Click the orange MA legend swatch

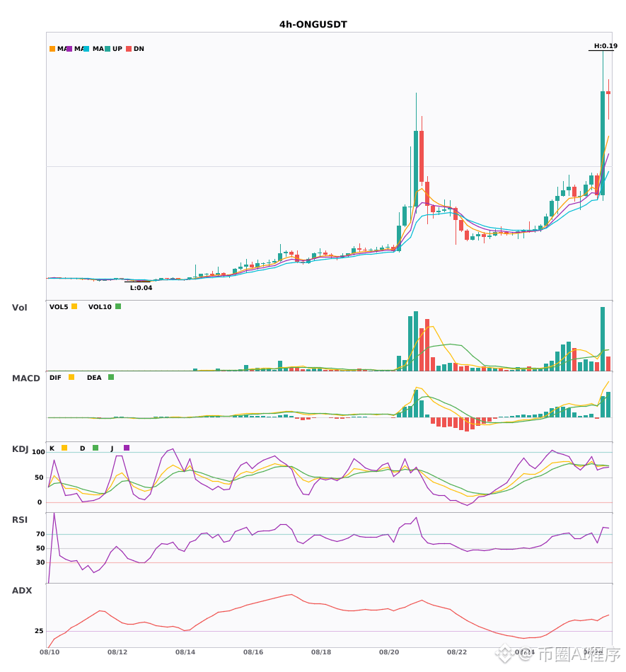tap(52, 49)
